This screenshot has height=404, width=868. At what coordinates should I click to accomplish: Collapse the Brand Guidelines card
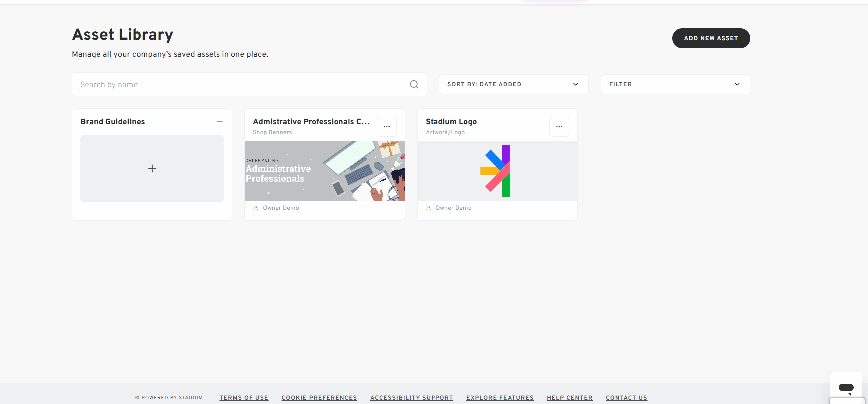click(220, 122)
